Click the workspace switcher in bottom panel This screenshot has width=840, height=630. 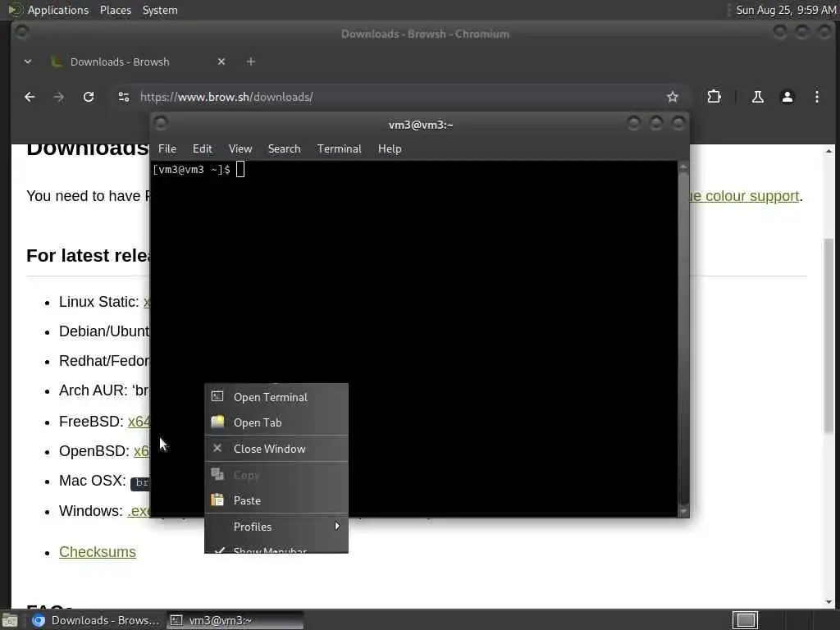(x=745, y=620)
